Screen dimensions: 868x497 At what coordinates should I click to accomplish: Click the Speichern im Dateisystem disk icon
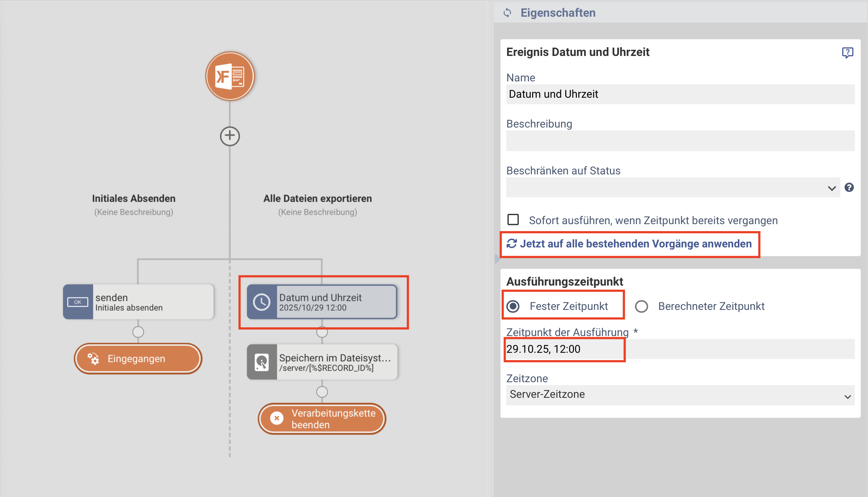[x=262, y=362]
